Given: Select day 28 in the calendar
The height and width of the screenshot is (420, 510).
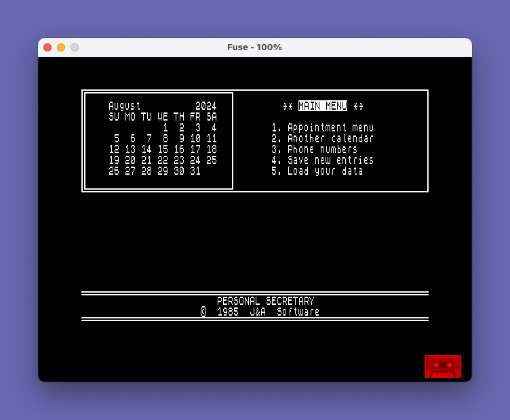Looking at the screenshot, I should [146, 171].
